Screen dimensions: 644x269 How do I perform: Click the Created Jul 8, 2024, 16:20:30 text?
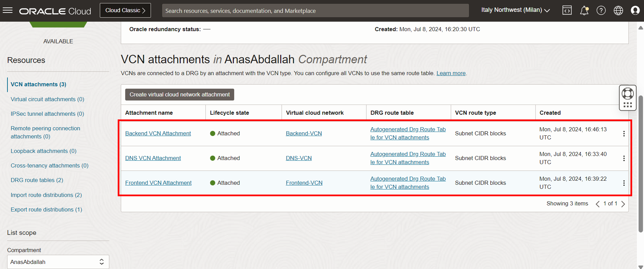(427, 29)
